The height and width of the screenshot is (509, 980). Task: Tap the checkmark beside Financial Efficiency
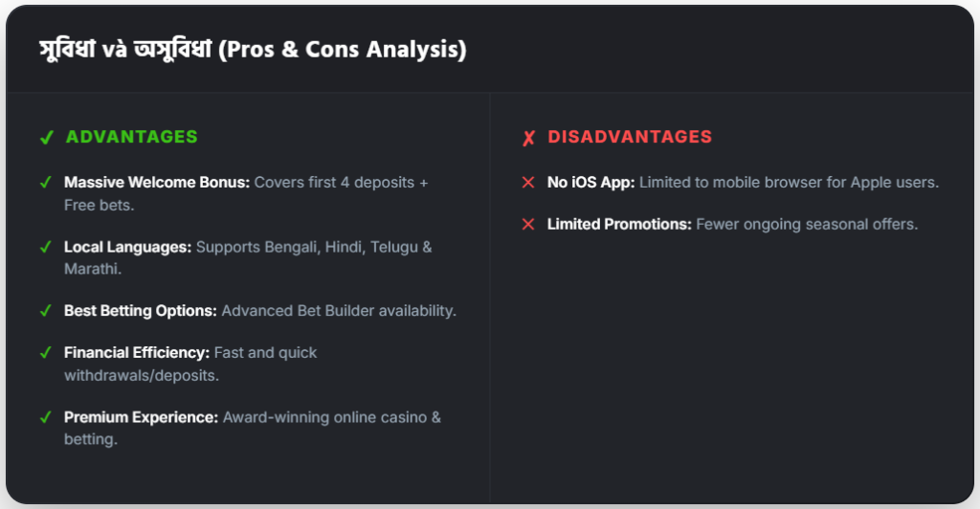[x=46, y=352]
